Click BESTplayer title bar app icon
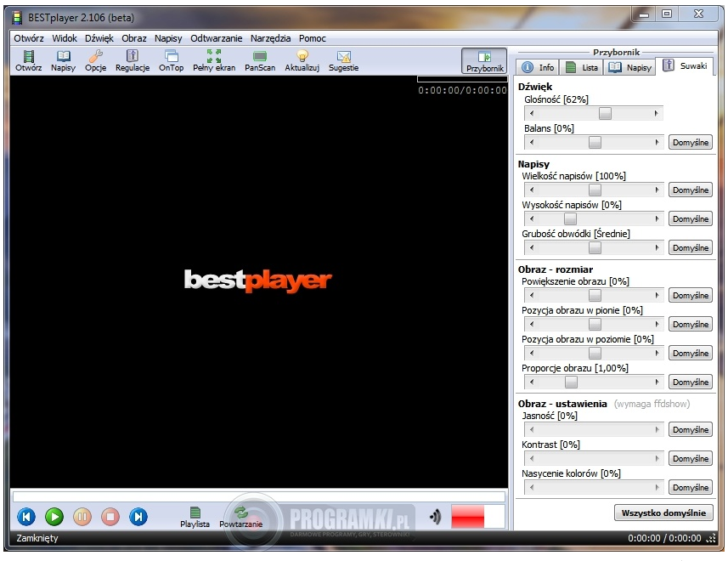This screenshot has height=561, width=728. pyautogui.click(x=17, y=18)
